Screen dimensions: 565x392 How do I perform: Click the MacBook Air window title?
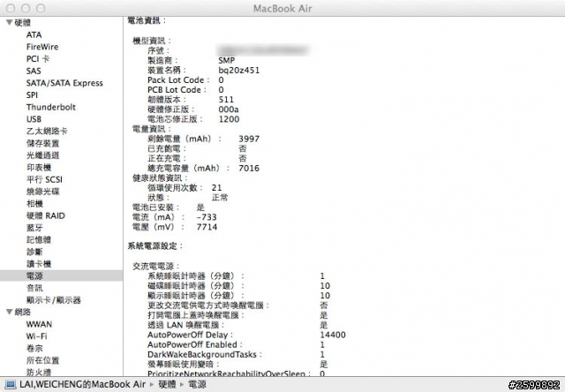pos(282,8)
